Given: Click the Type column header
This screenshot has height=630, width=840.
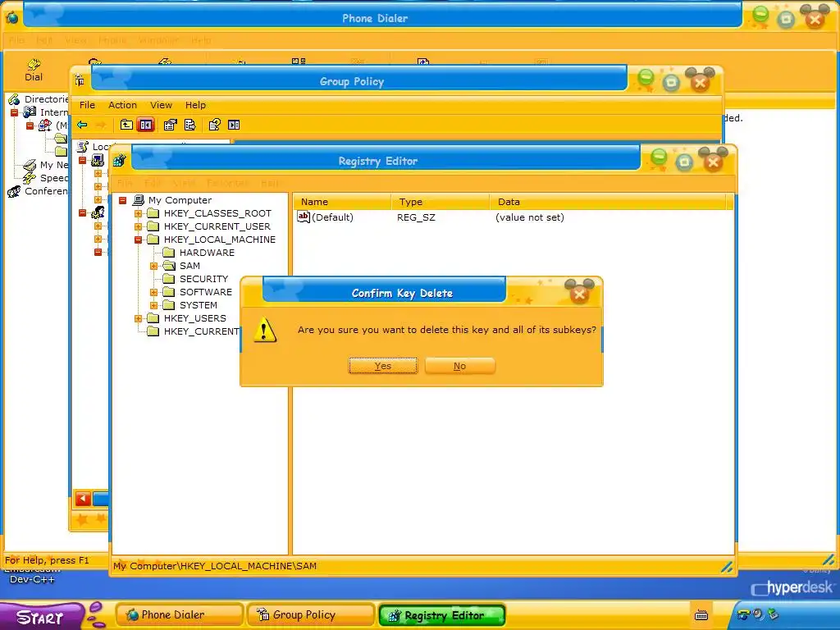Looking at the screenshot, I should pos(441,202).
